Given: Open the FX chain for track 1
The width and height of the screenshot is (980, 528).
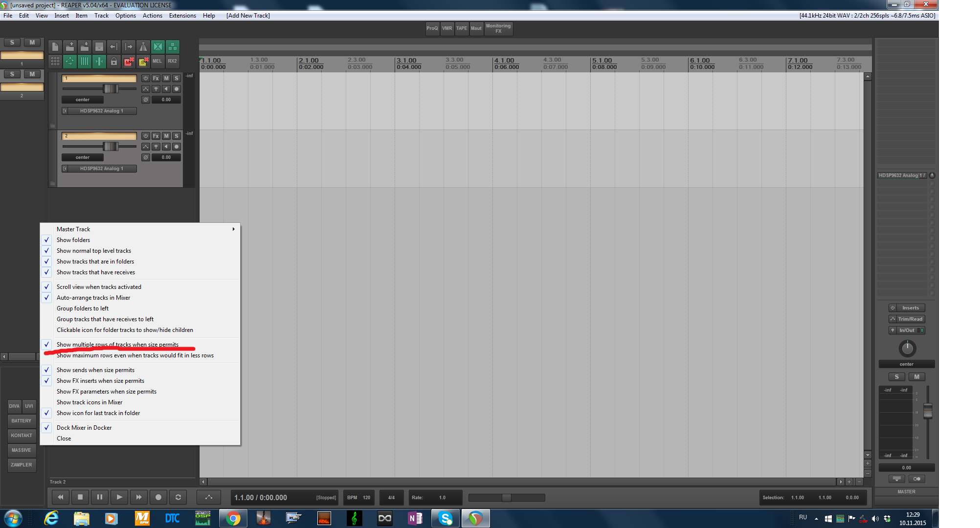Looking at the screenshot, I should [x=156, y=78].
